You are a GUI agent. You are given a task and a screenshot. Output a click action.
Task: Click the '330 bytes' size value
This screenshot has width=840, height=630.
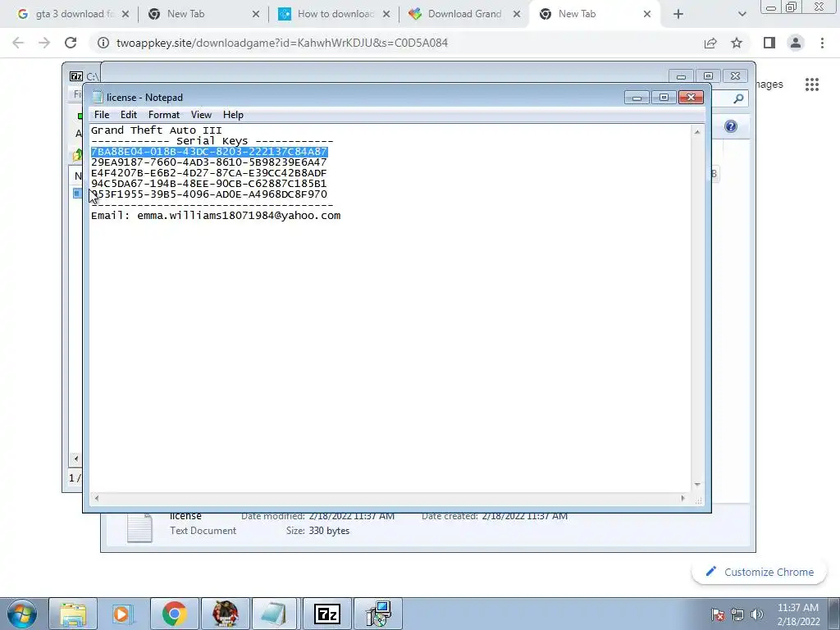(x=329, y=531)
